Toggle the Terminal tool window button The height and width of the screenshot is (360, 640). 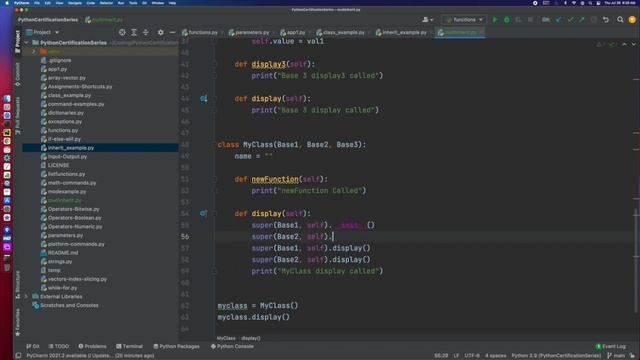pyautogui.click(x=129, y=346)
